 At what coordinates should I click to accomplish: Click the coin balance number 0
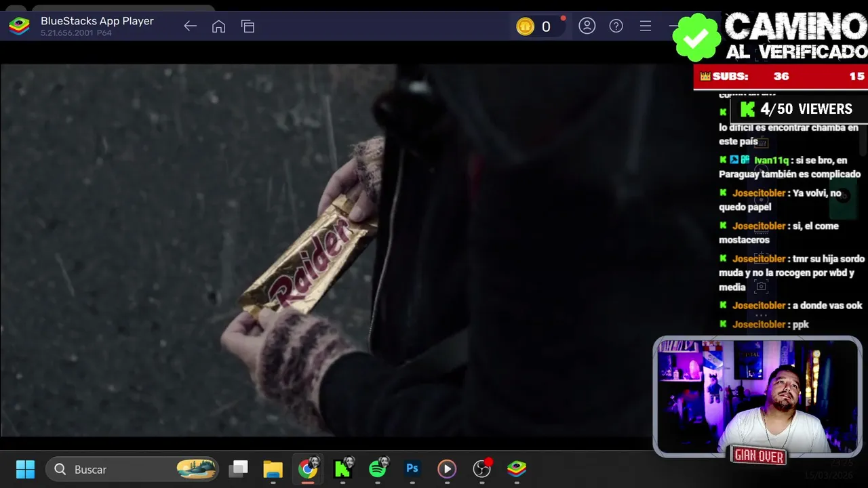[x=546, y=27]
